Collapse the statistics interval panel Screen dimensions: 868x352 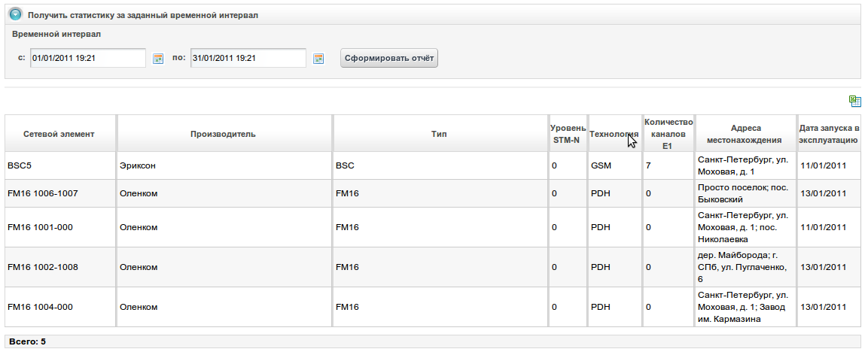[x=15, y=14]
